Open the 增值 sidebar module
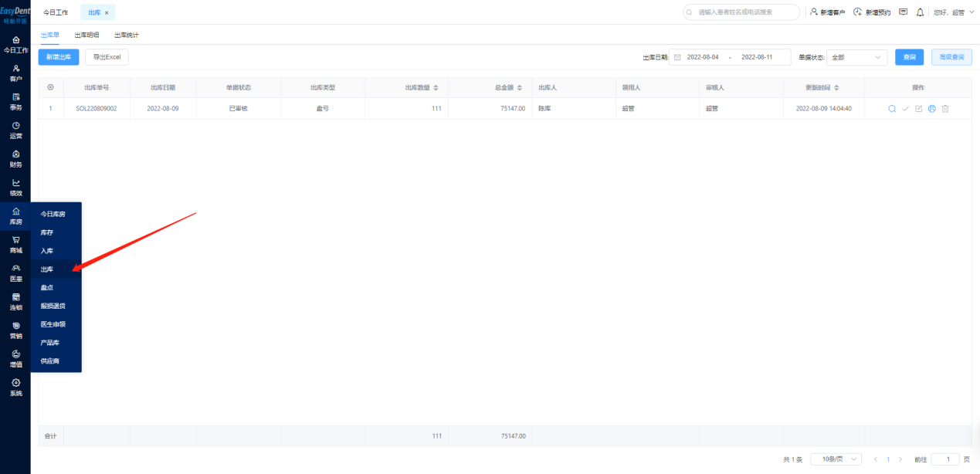 coord(15,359)
